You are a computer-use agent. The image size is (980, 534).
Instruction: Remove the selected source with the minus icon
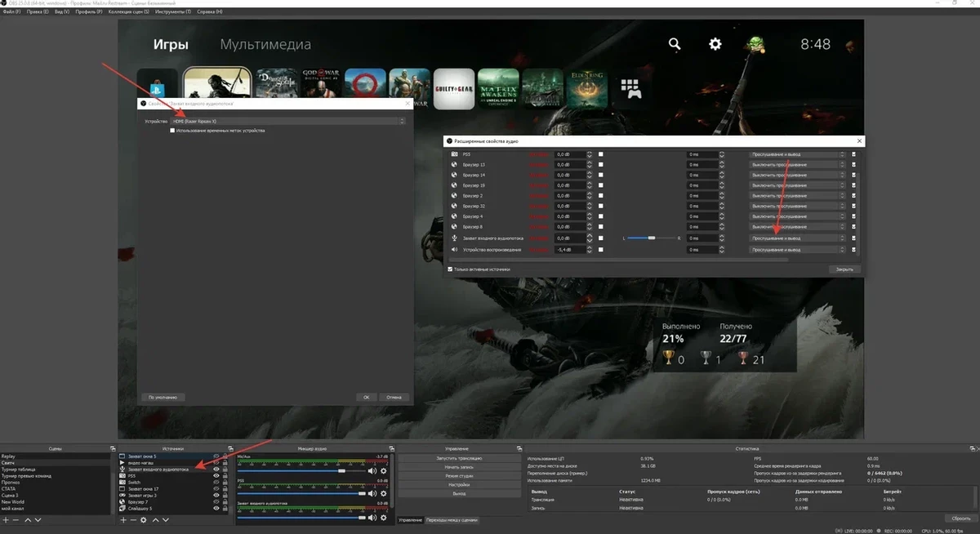pos(133,520)
